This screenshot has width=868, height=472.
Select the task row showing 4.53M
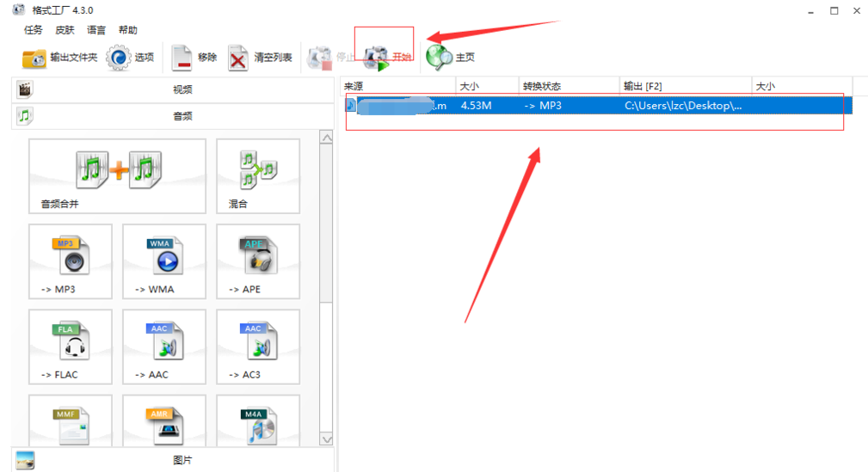pos(597,106)
